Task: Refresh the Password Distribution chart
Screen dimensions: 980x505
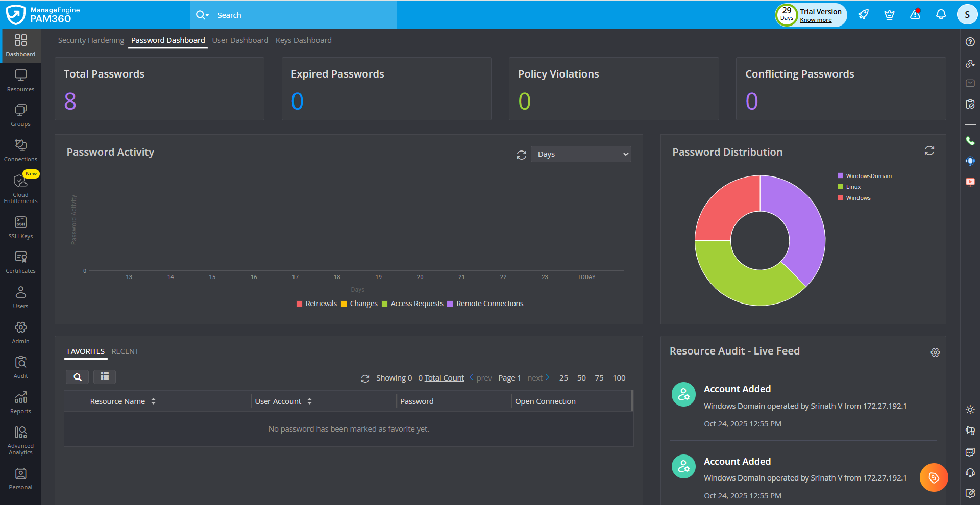Action: coord(929,150)
